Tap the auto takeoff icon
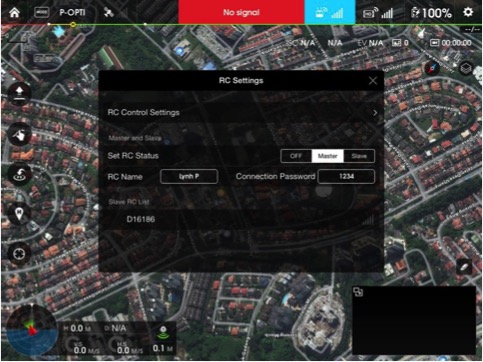 point(19,94)
